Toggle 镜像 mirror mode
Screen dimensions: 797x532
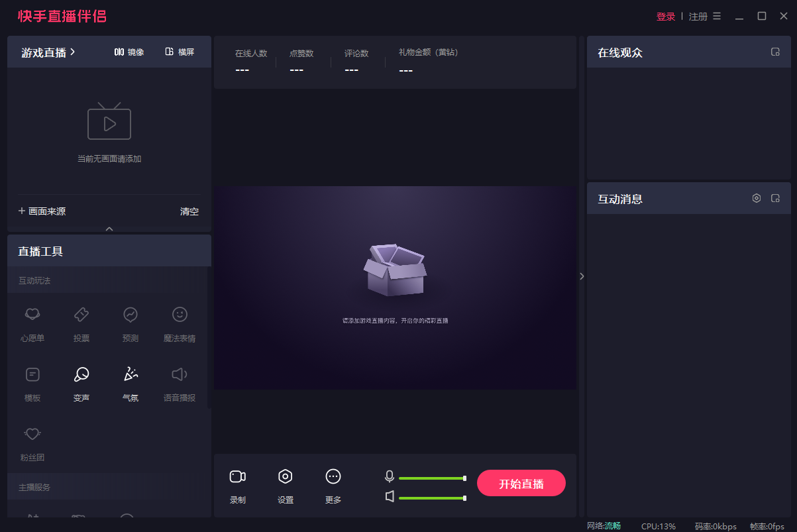[x=129, y=52]
